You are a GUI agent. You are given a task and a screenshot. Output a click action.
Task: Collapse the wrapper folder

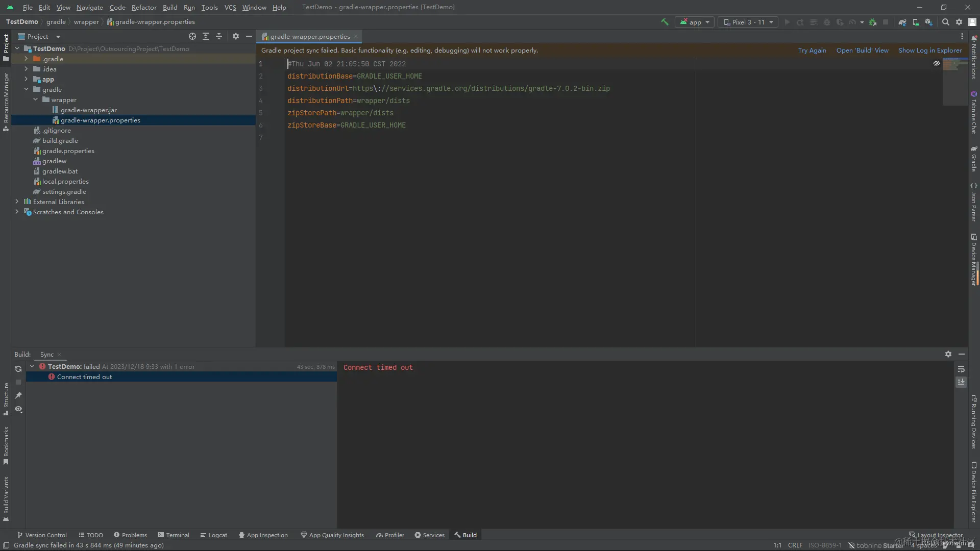[x=35, y=99]
